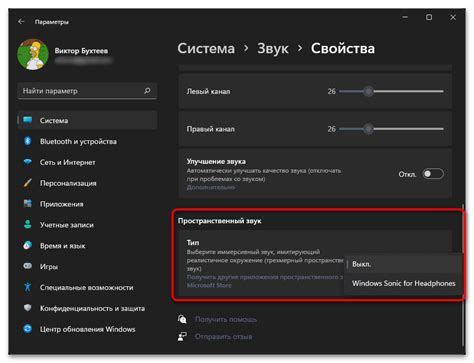Click the Отправить отзыв feedback icon
Screen dimensions: 474x363
[x=182, y=336]
